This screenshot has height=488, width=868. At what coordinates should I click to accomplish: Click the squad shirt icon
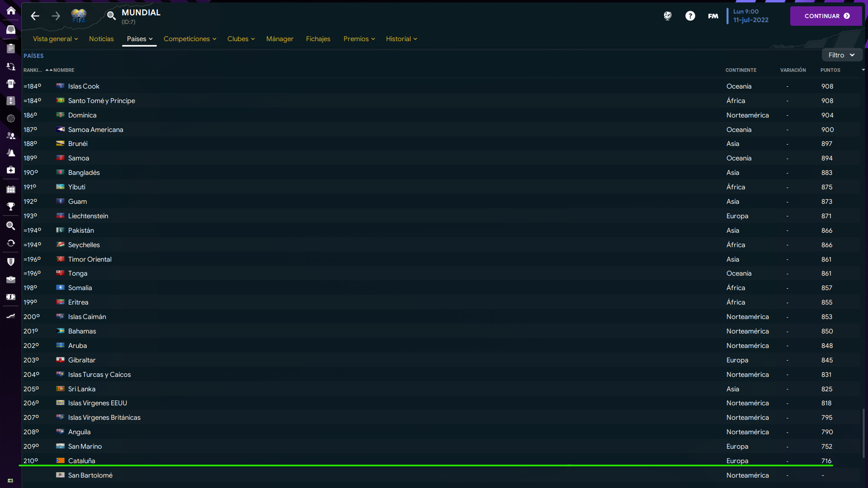[x=11, y=84]
